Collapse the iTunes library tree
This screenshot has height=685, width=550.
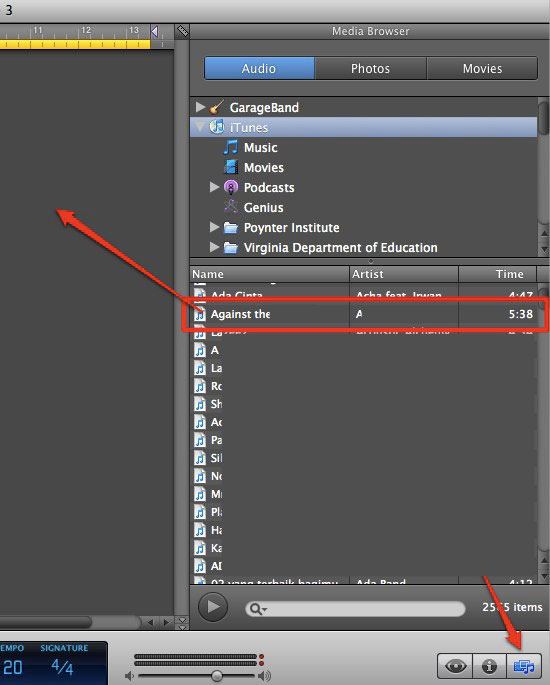[200, 127]
